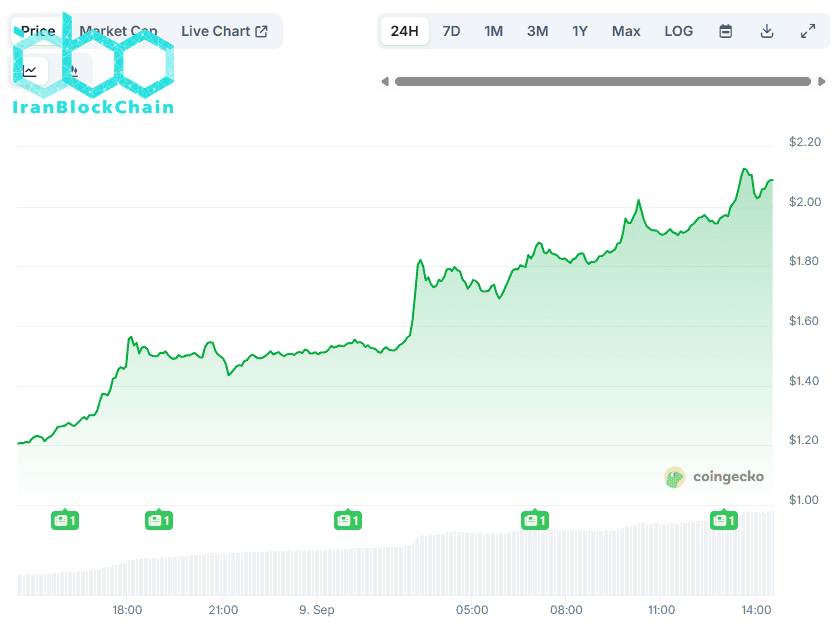Screen dimensions: 832x626
Task: Click the horizontal range scrollbar thumb
Action: [x=602, y=81]
